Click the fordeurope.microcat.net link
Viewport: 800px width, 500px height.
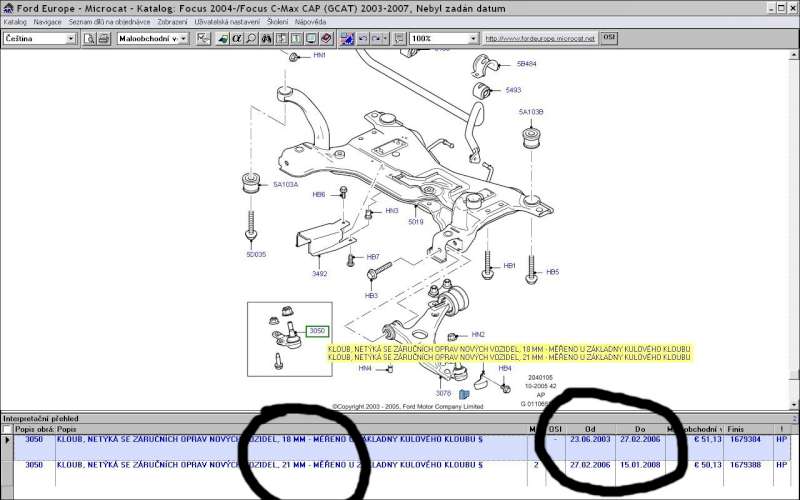(x=540, y=38)
